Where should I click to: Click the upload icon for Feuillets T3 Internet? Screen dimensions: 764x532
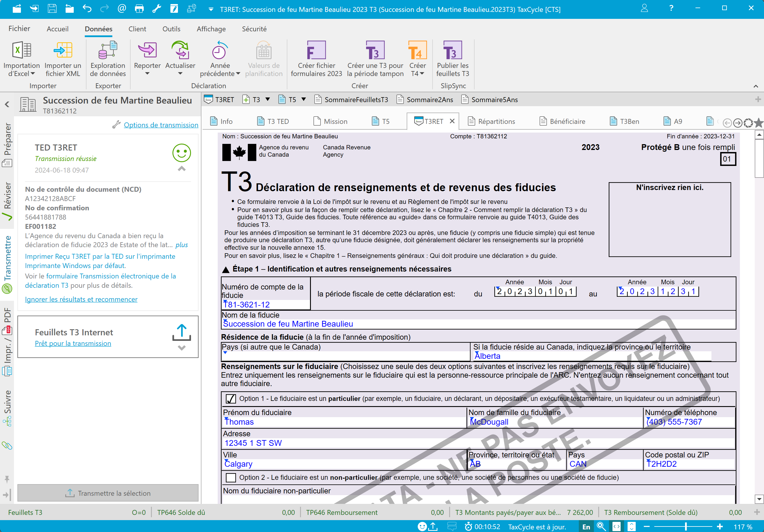click(182, 332)
